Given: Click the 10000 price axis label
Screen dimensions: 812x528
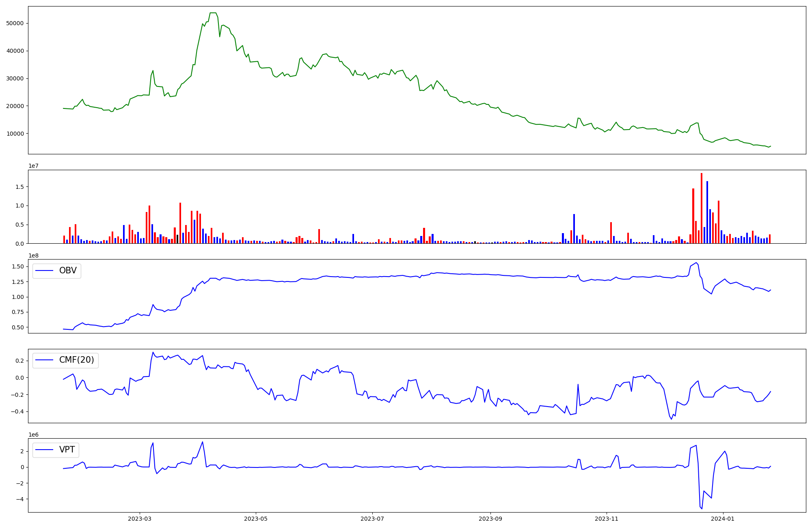Looking at the screenshot, I should tap(15, 134).
